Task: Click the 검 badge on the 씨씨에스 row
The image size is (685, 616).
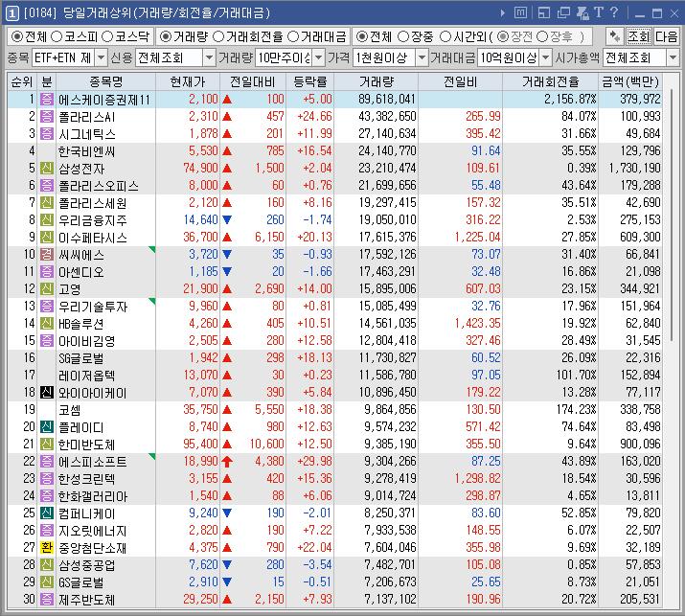Action: [x=47, y=254]
